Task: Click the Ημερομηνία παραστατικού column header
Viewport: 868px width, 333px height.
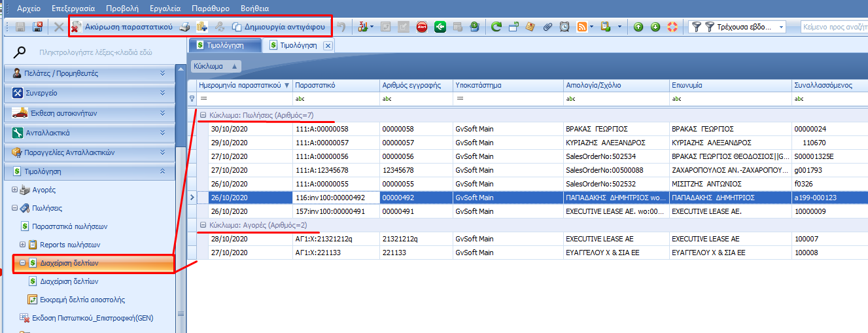Action: pos(239,85)
